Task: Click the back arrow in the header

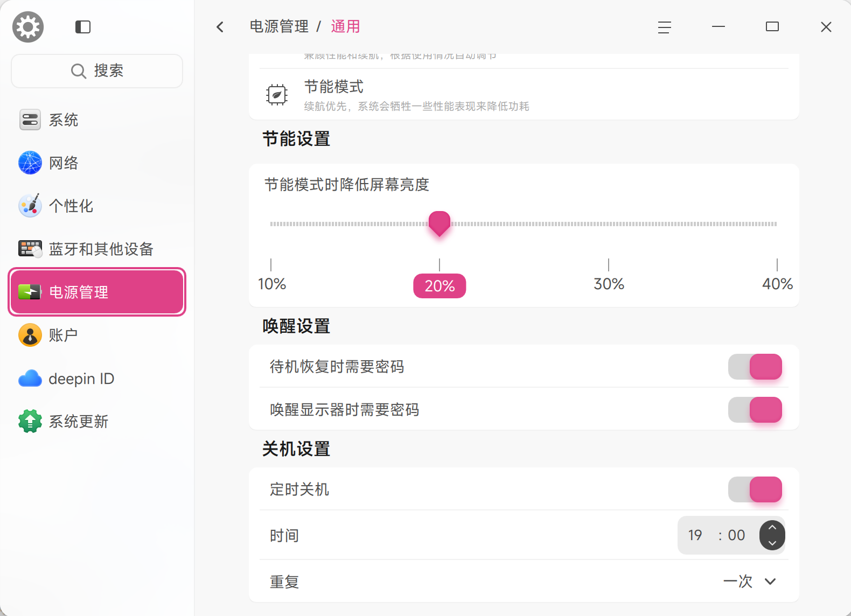Action: [220, 27]
